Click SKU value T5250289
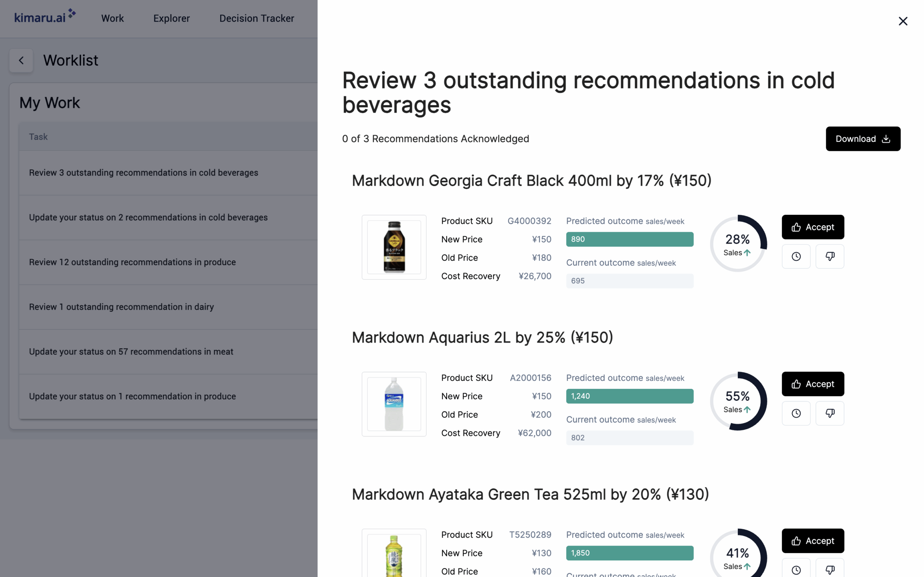 [x=530, y=535]
